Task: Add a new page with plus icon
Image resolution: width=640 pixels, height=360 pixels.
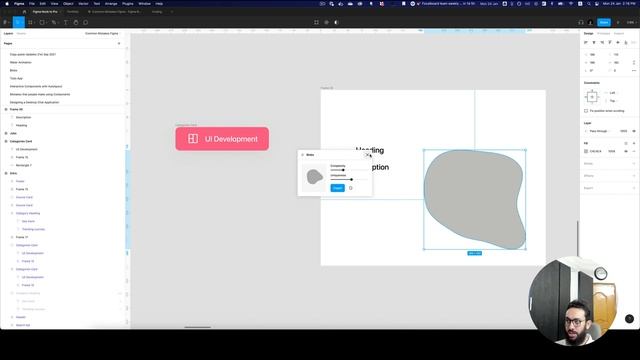Action: [119, 43]
